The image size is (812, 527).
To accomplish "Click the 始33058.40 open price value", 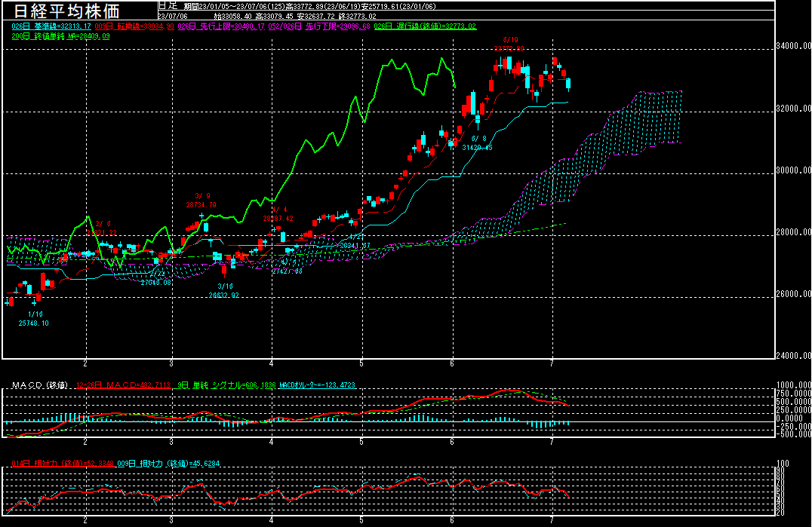I will (x=232, y=17).
